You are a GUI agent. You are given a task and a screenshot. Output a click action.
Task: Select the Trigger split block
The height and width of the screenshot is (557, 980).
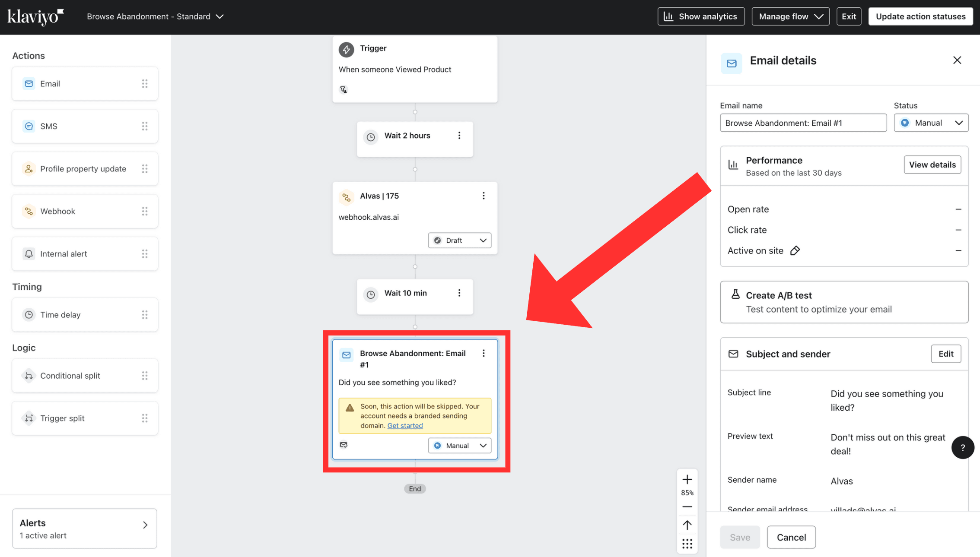click(85, 418)
